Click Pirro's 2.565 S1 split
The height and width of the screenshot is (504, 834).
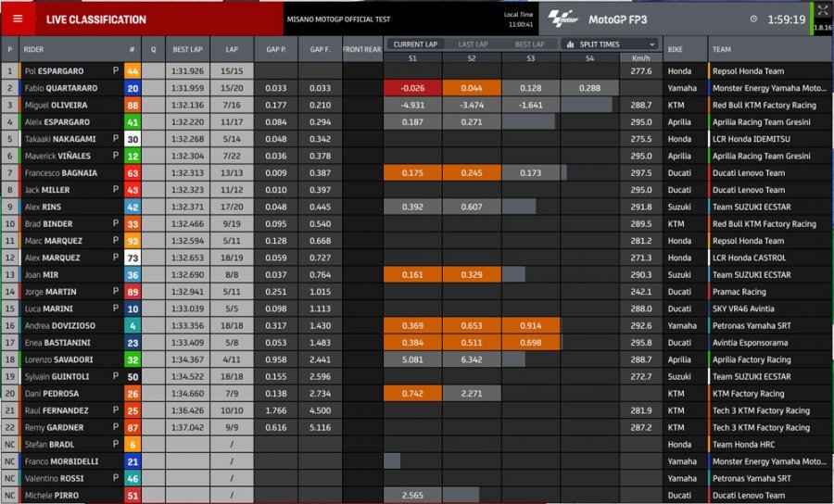(412, 496)
